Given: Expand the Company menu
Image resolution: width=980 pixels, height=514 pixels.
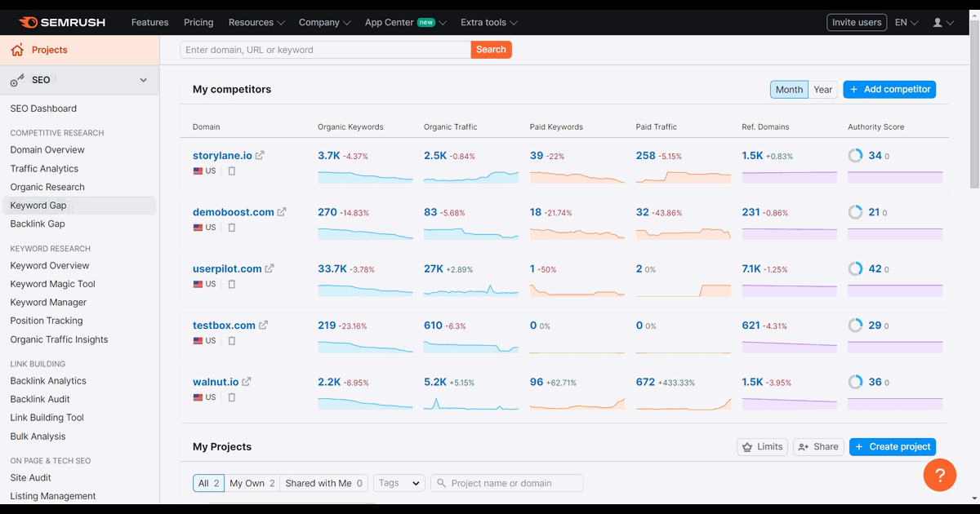Looking at the screenshot, I should click(324, 23).
